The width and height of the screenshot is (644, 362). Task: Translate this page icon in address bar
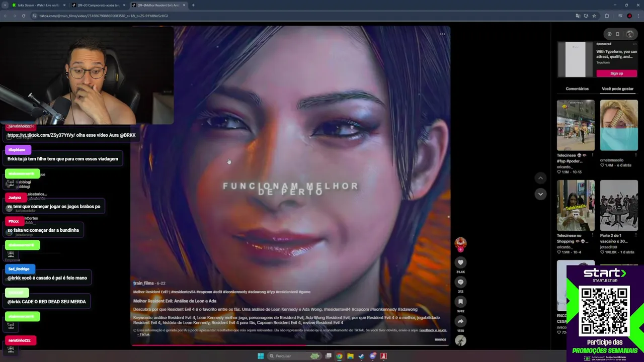click(x=578, y=16)
